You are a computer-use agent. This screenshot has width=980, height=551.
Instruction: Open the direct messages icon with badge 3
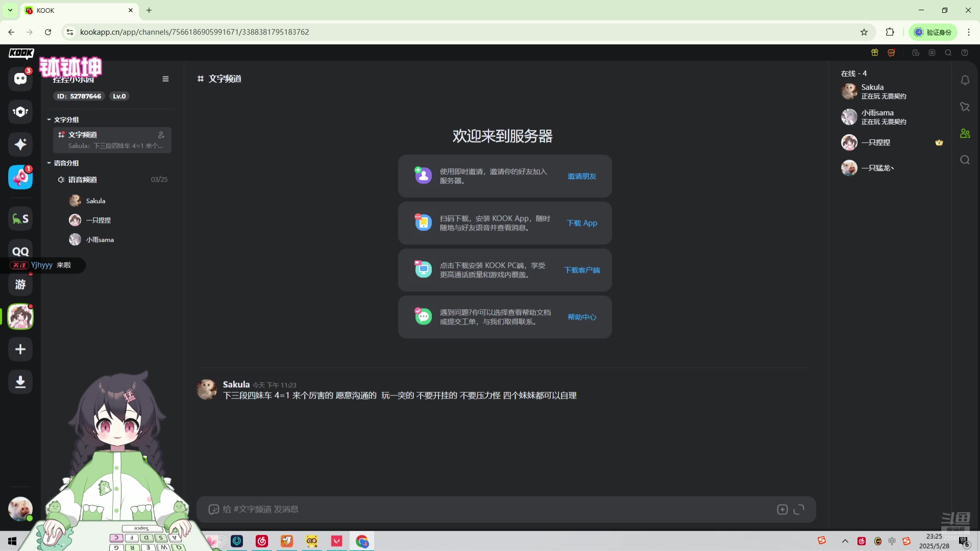point(20,79)
